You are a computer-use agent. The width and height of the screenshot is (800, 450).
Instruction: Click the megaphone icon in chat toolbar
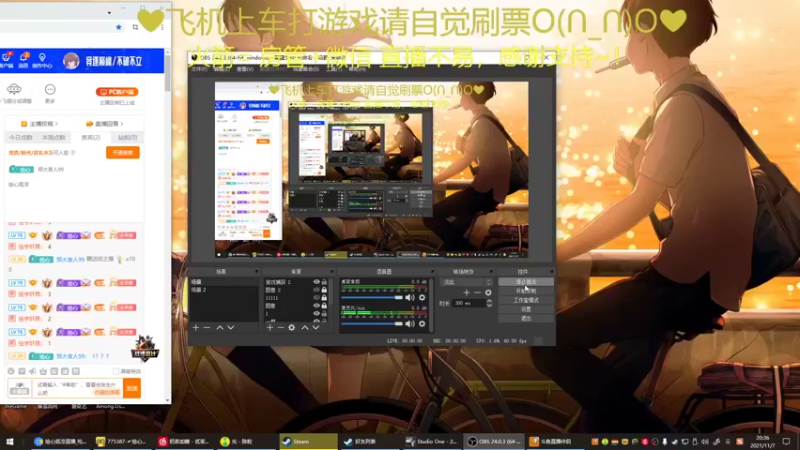tap(32, 371)
